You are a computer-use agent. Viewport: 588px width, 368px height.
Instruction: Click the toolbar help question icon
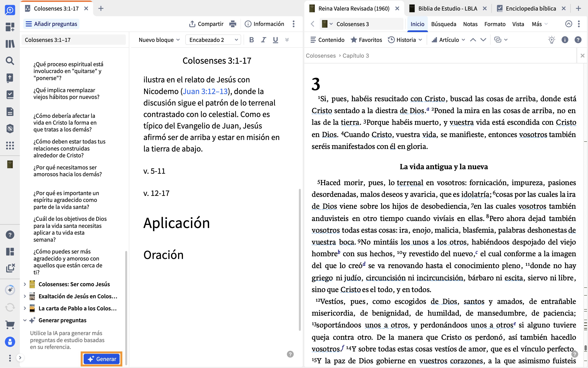pos(578,40)
